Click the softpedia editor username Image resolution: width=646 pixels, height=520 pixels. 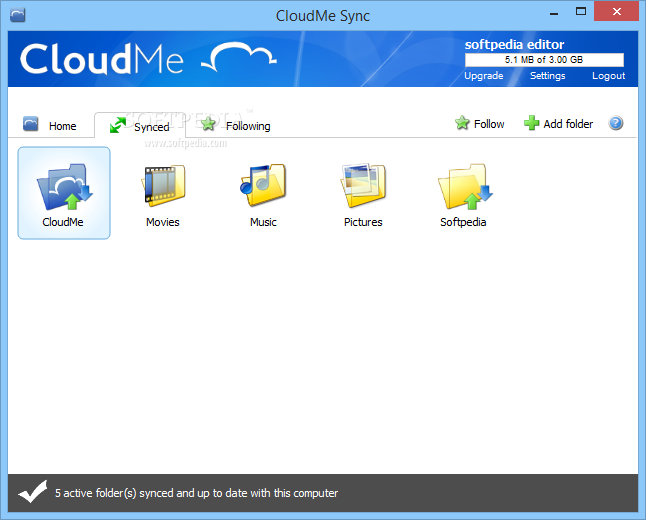514,44
